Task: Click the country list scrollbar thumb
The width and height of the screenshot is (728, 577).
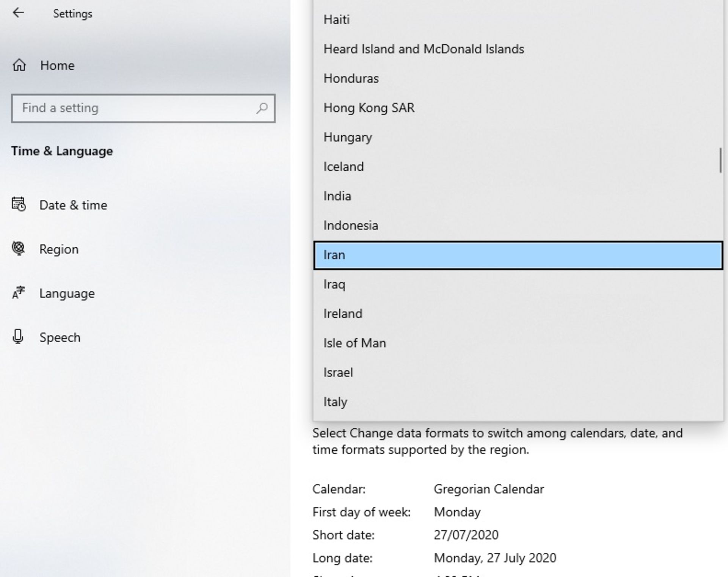Action: click(x=720, y=160)
